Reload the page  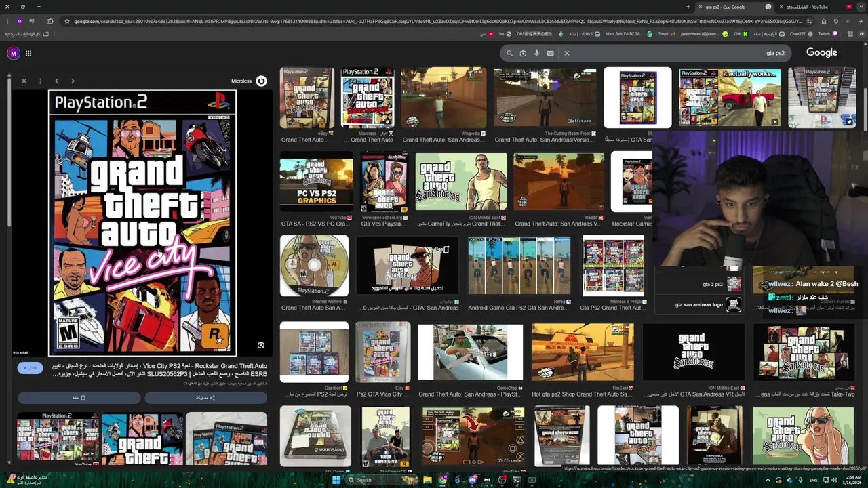(835, 21)
